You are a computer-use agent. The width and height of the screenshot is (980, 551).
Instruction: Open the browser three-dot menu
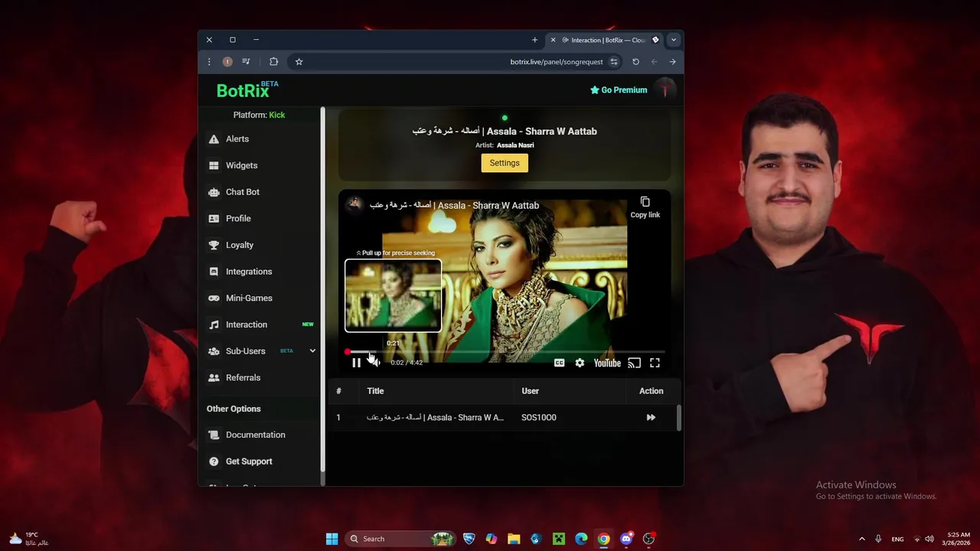tap(209, 62)
